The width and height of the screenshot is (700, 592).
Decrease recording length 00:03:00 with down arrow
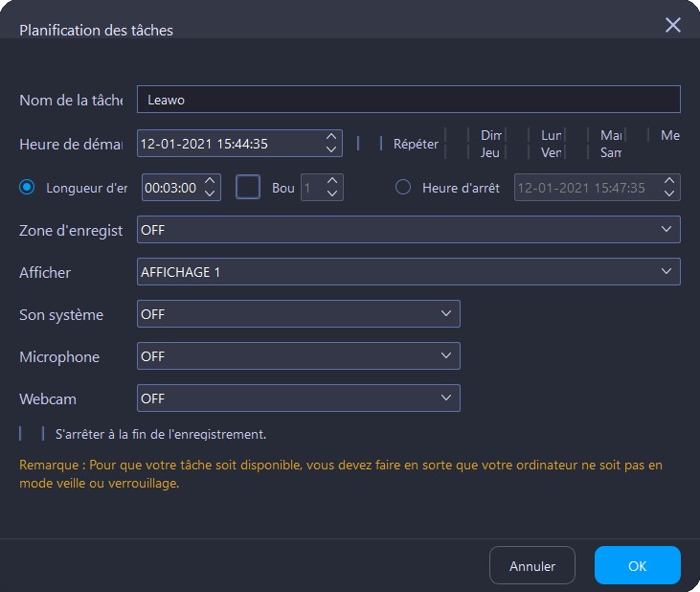211,194
